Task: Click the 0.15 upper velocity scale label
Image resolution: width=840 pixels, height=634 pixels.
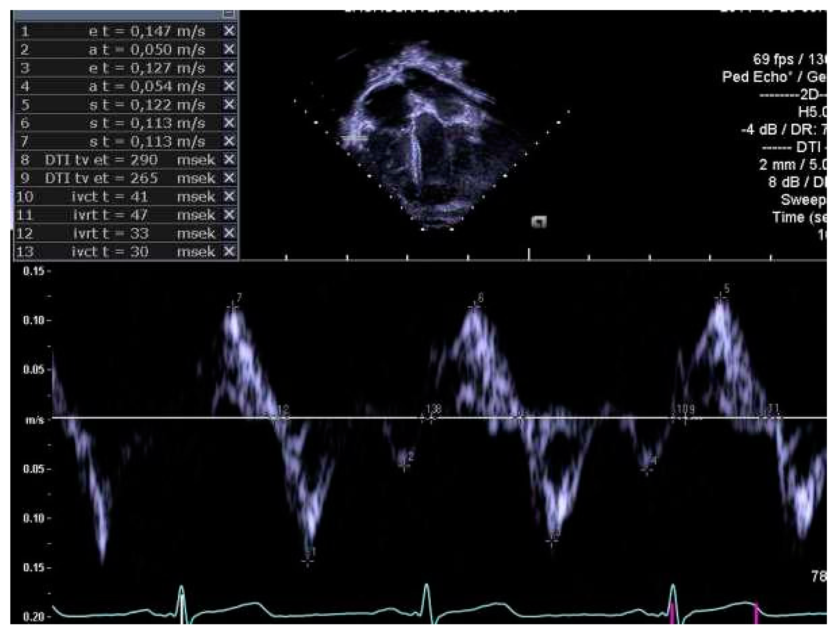Action: pos(34,271)
